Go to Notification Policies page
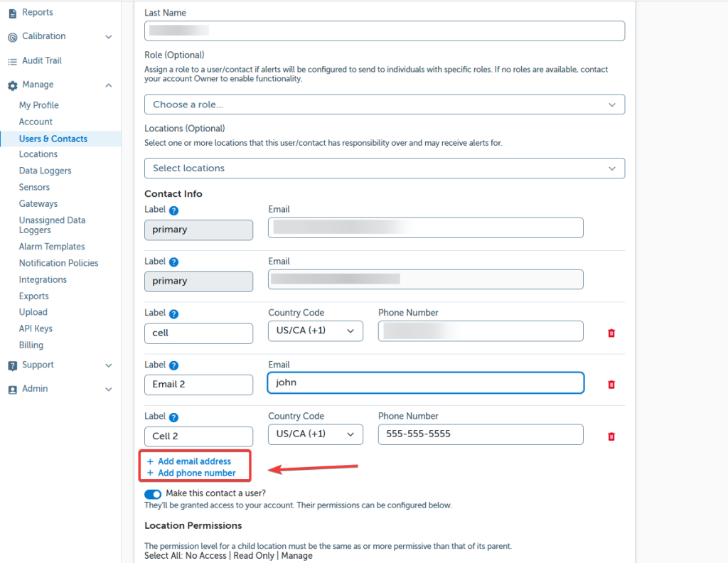The image size is (728, 563). pos(58,263)
